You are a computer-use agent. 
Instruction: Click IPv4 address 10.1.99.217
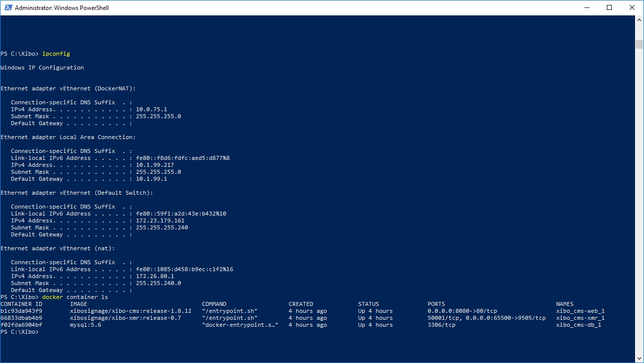[155, 165]
